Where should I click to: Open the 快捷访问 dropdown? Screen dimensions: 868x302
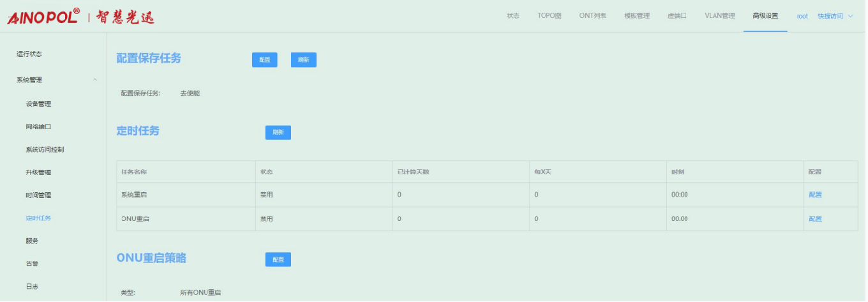pos(835,16)
